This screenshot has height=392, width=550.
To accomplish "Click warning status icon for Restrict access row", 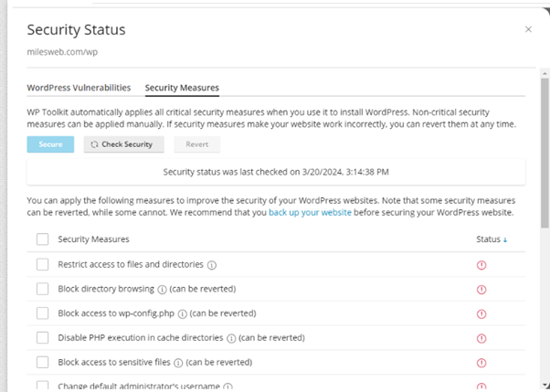I will 481,265.
